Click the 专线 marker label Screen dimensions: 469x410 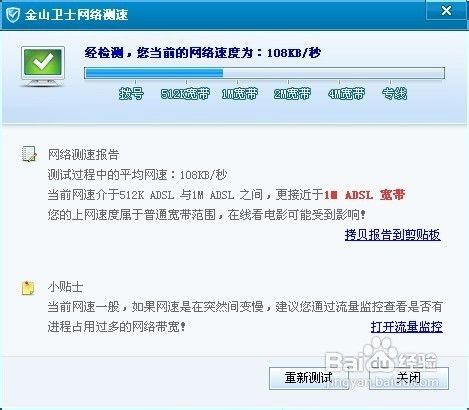(x=395, y=94)
